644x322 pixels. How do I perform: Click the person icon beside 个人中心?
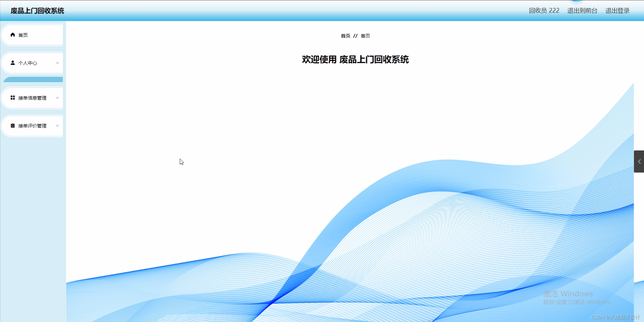(13, 63)
